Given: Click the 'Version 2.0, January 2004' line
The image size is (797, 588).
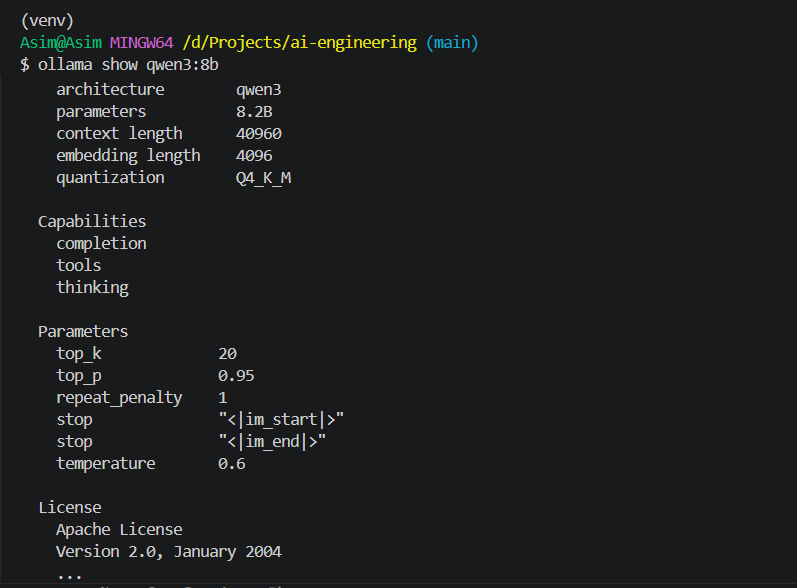Looking at the screenshot, I should tap(169, 552).
